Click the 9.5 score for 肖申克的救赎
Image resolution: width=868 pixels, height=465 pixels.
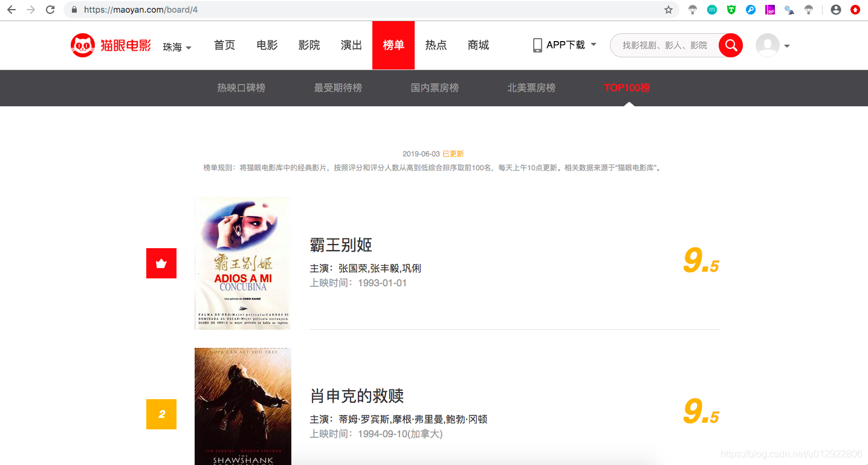pyautogui.click(x=701, y=412)
